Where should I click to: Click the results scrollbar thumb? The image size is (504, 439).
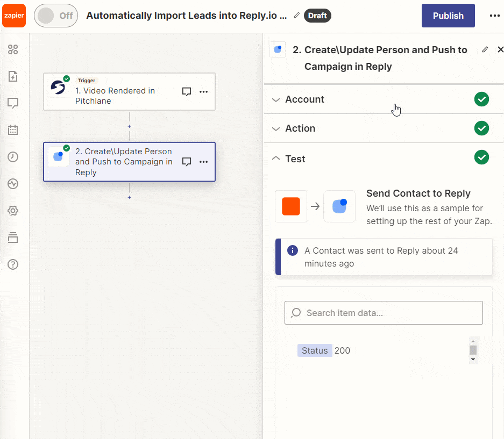point(473,350)
